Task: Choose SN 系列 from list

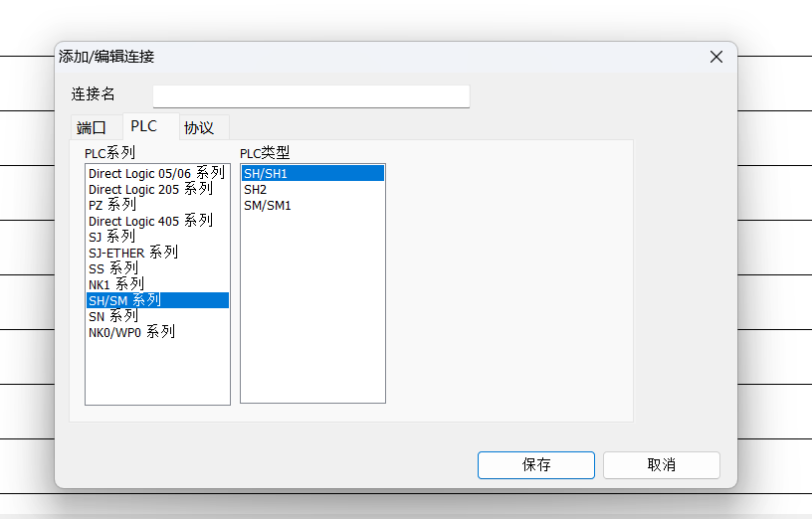Action: (112, 316)
